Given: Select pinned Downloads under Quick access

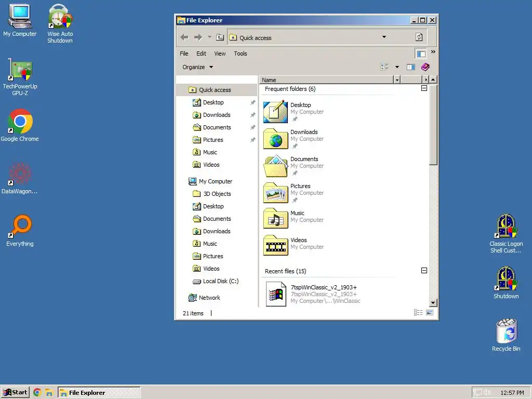Looking at the screenshot, I should [217, 115].
